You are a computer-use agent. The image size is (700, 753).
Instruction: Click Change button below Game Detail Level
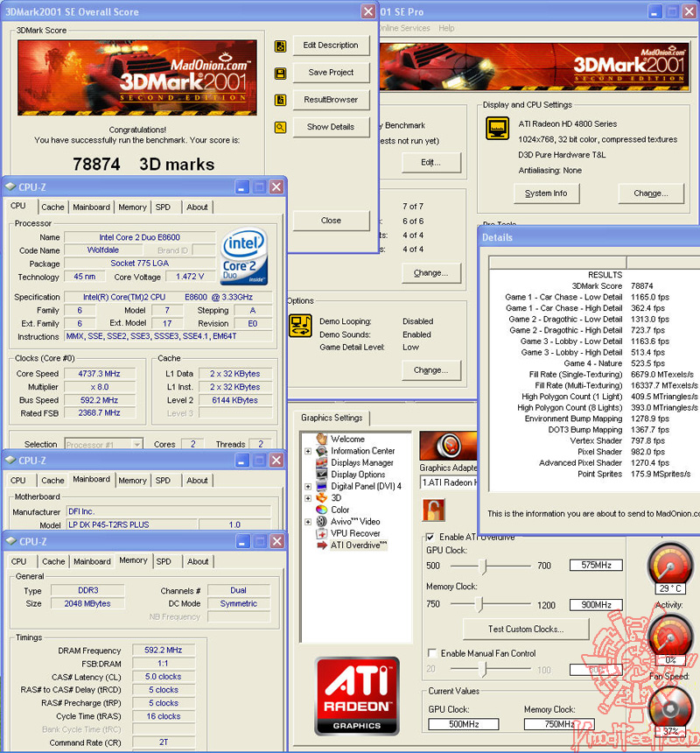pyautogui.click(x=430, y=370)
